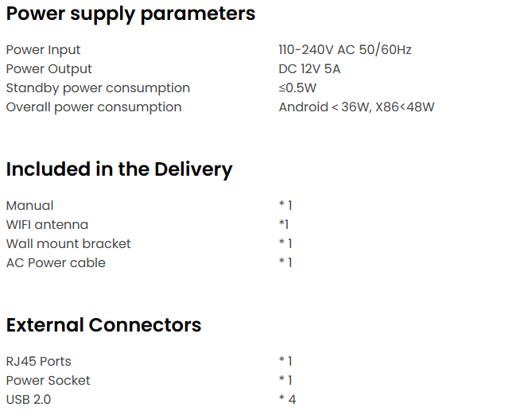532x415 pixels.
Task: Select the "Standby power consumption" label
Action: tap(98, 88)
